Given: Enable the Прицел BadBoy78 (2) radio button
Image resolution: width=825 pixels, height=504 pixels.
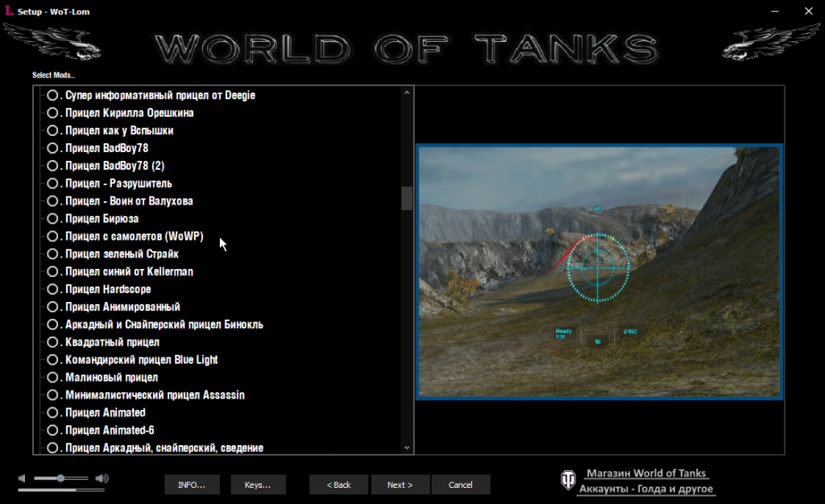Looking at the screenshot, I should point(52,166).
